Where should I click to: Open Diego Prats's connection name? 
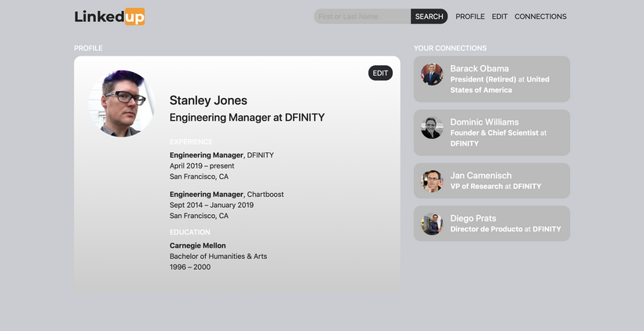coord(473,218)
